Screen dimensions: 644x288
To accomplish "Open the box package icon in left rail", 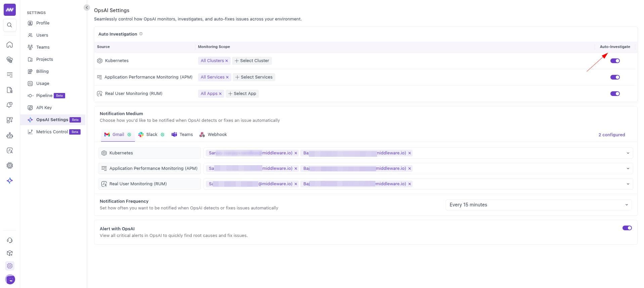I will tap(10, 253).
